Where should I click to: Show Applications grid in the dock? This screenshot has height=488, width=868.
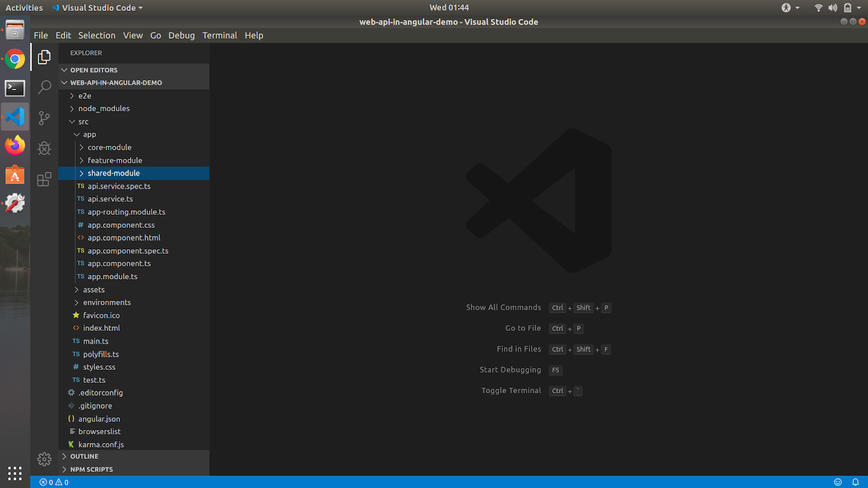(15, 473)
